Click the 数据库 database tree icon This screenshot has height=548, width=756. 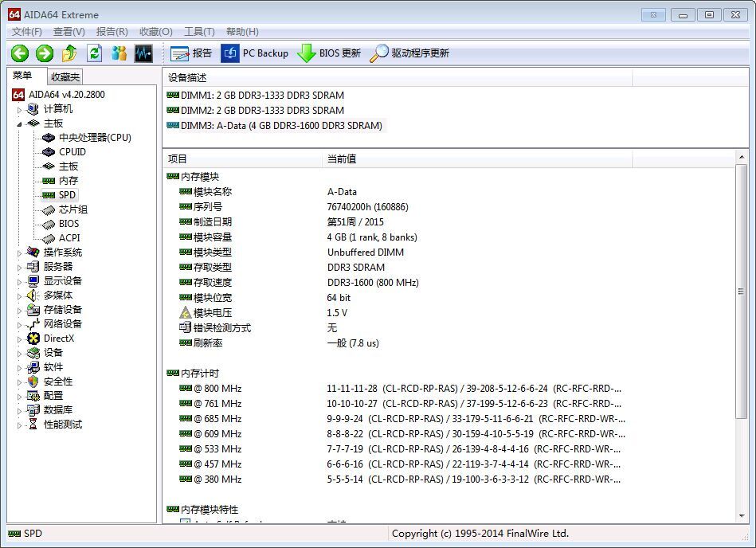[x=33, y=410]
